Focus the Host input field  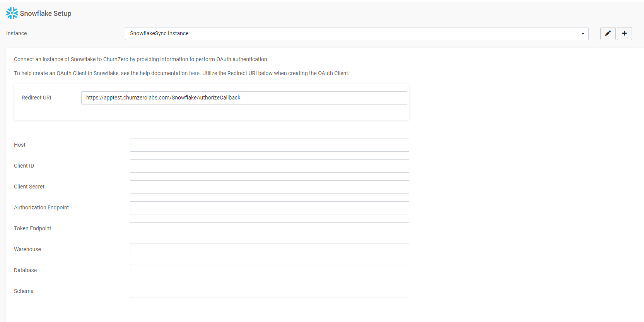(269, 145)
